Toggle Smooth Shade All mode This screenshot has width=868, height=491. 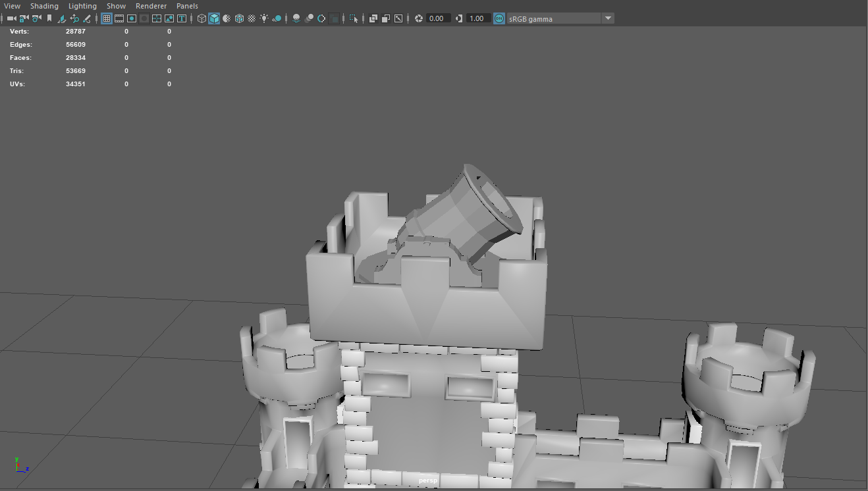click(214, 18)
